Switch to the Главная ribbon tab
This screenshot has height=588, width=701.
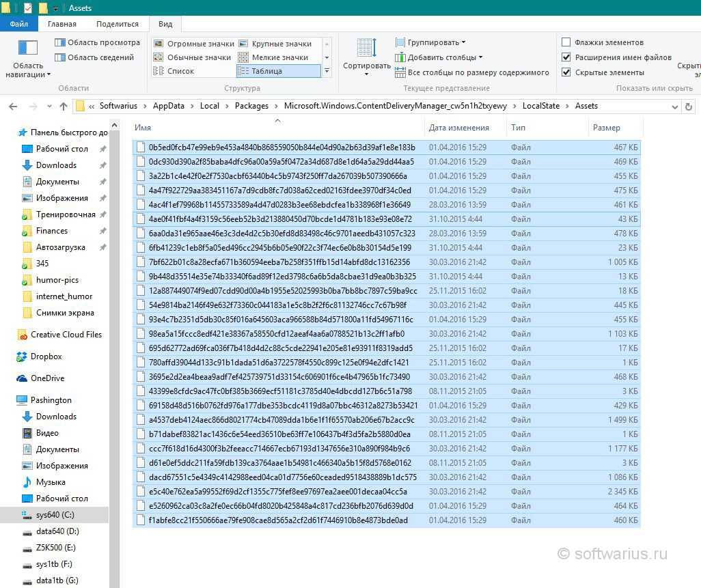click(62, 24)
